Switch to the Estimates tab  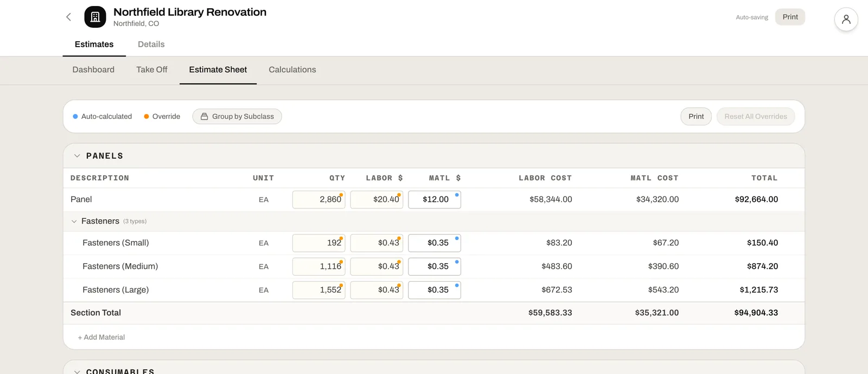tap(94, 45)
